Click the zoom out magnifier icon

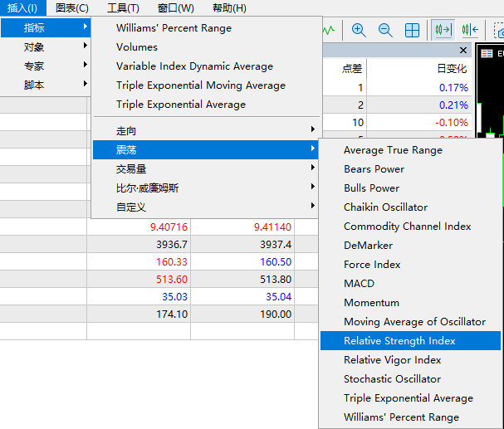tap(385, 31)
